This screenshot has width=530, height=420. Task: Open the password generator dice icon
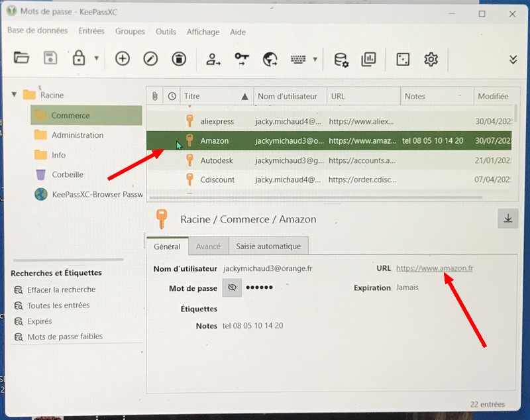click(x=403, y=59)
